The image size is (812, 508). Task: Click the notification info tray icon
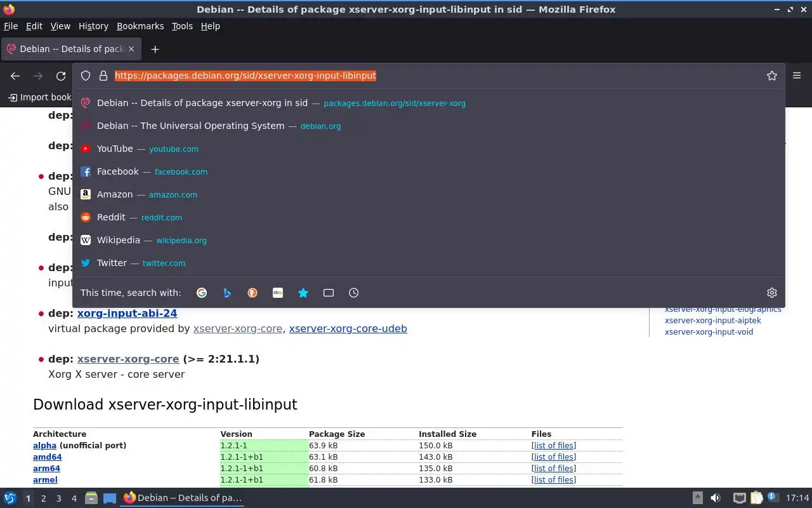click(x=773, y=497)
